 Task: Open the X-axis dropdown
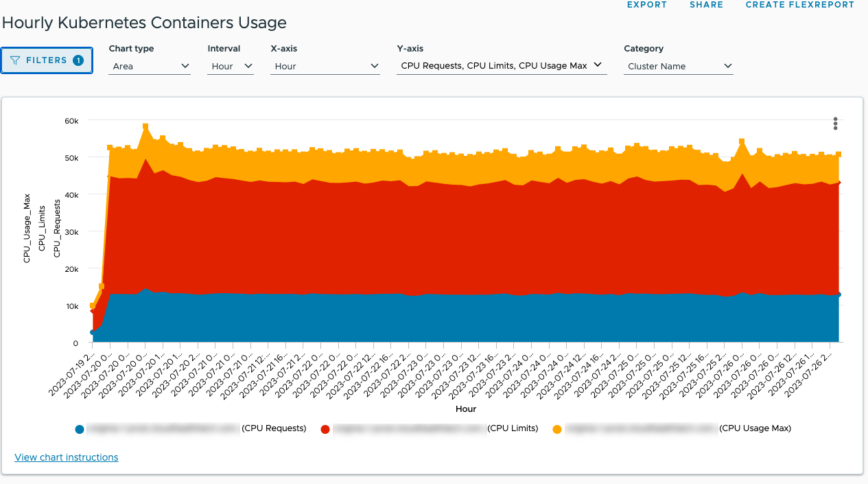pos(325,66)
